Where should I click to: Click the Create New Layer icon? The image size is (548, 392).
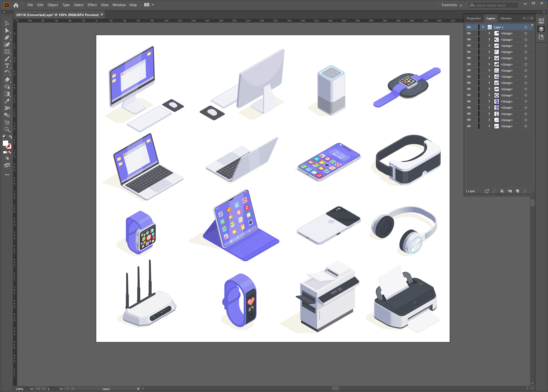[517, 191]
